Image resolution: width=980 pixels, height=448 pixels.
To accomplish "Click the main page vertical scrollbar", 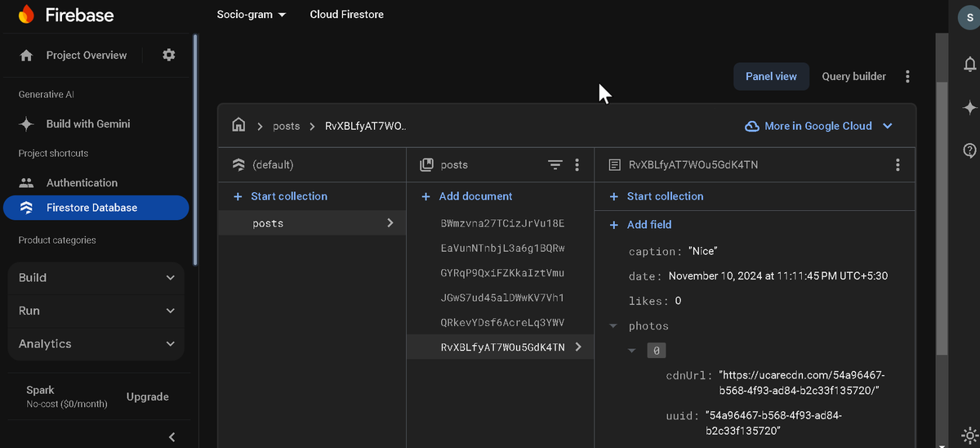I will [942, 219].
